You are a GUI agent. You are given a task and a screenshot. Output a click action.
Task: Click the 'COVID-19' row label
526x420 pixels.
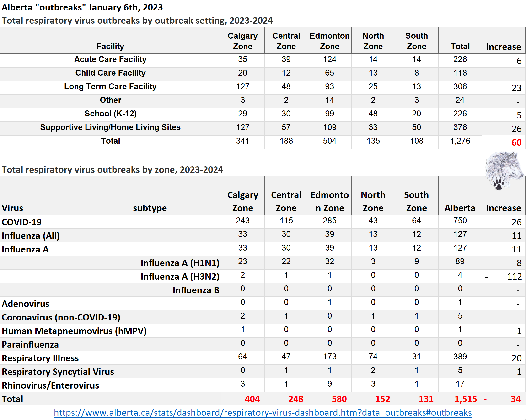[x=22, y=222]
